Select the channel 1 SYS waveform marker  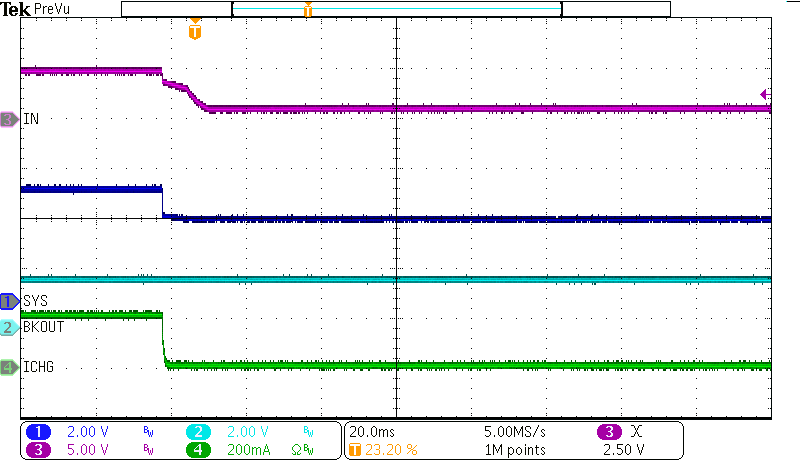(x=9, y=300)
